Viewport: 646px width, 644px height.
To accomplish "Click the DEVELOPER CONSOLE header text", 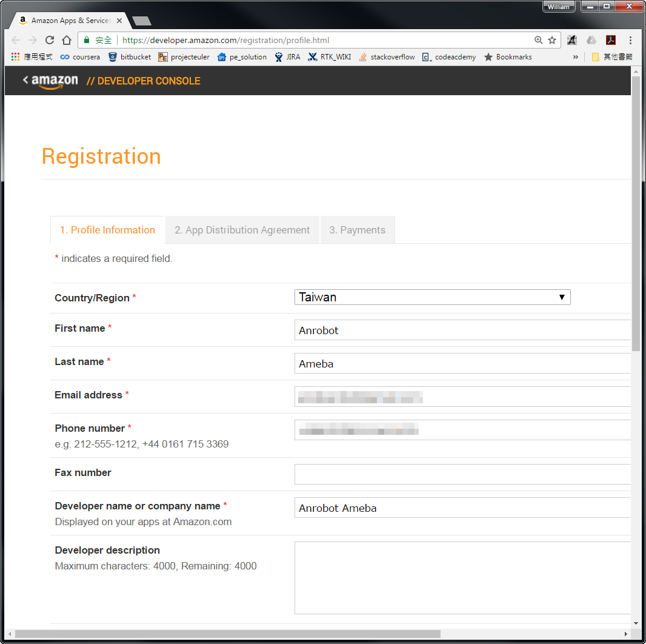I will [x=144, y=81].
